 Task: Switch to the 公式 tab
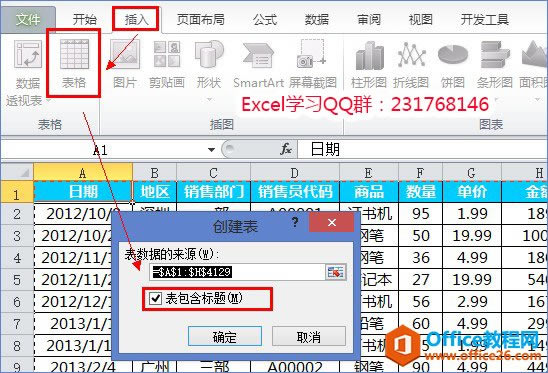pos(265,19)
